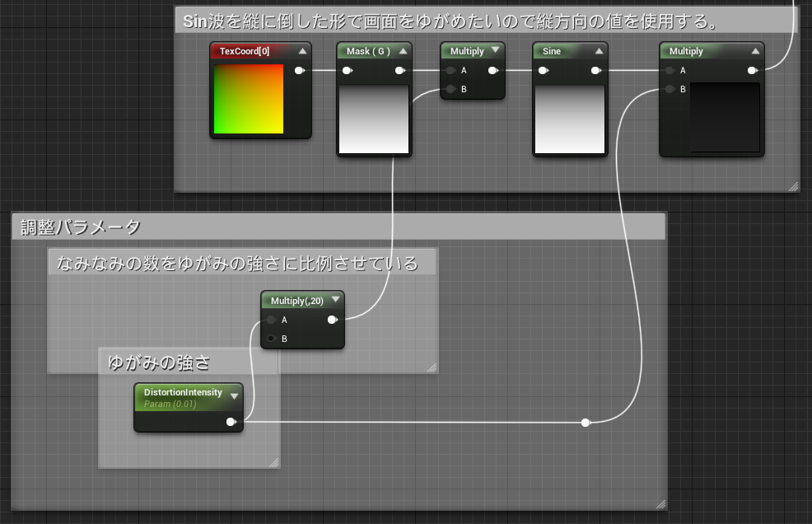Expand the Multiply(,20) node preview arrow

click(x=335, y=300)
